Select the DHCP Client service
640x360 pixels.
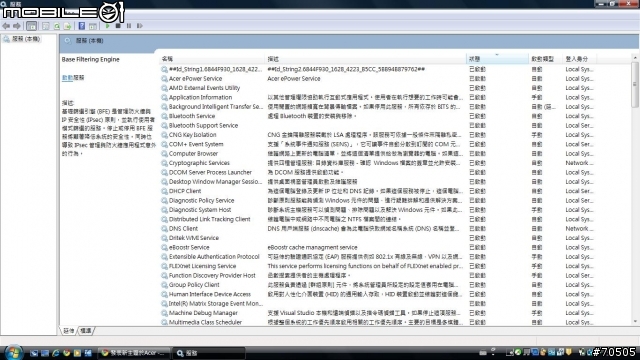378,191
